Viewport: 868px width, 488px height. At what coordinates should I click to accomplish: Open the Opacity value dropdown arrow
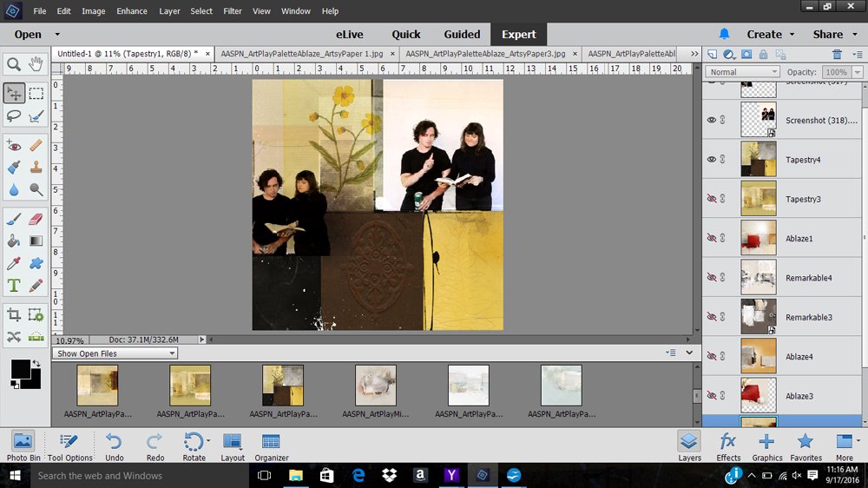858,72
